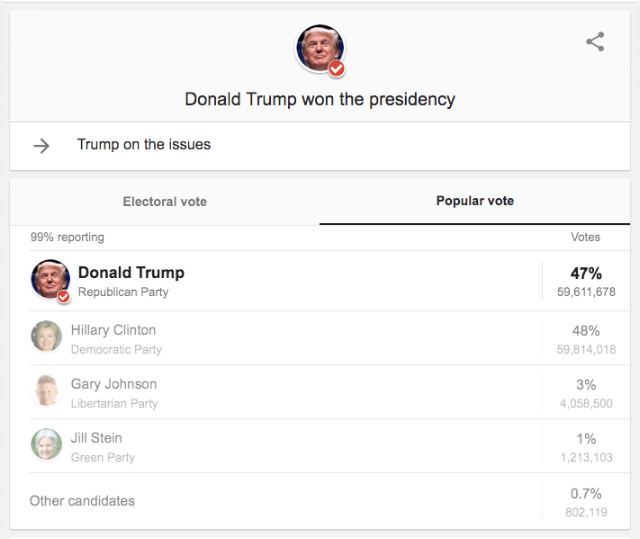640x539 pixels.
Task: Click the share icon
Action: pos(595,42)
